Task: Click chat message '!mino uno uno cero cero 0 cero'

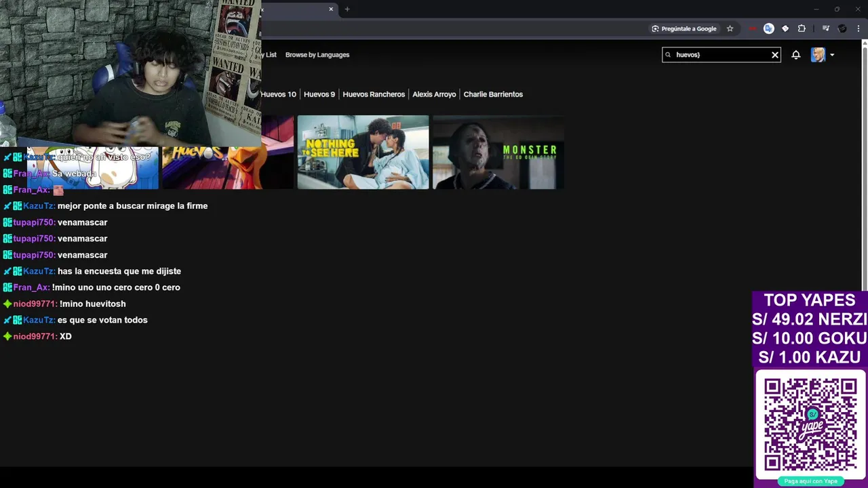Action: (x=116, y=287)
